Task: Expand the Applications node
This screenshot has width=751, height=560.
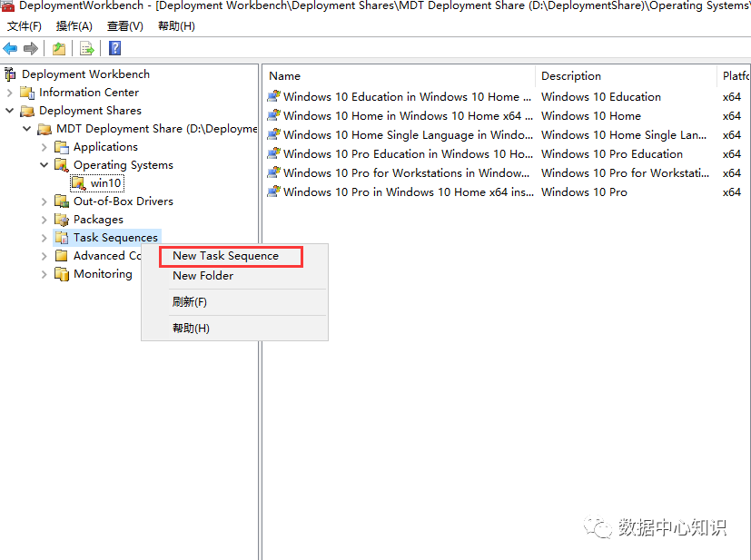Action: pos(44,147)
